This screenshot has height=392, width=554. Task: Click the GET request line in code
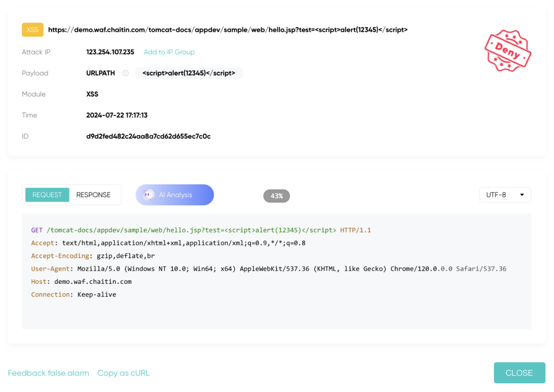201,230
